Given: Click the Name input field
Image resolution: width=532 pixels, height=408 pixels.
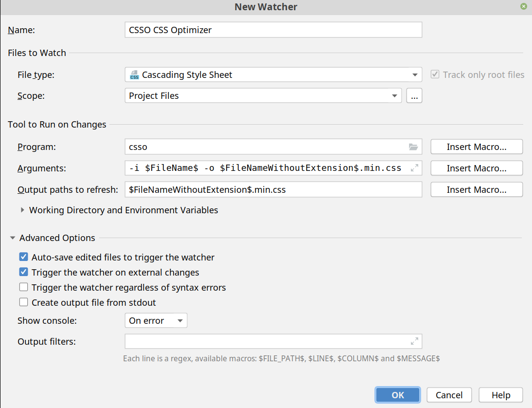Looking at the screenshot, I should click(x=273, y=30).
